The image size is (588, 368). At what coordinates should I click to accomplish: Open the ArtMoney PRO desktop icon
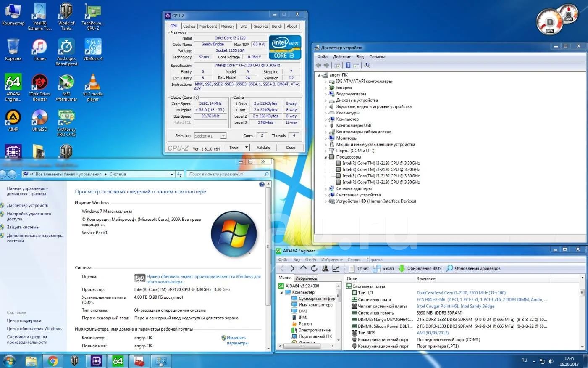tap(66, 123)
